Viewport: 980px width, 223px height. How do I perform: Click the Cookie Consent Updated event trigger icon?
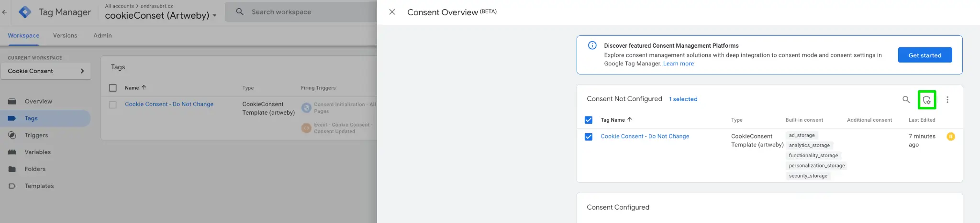tap(306, 128)
